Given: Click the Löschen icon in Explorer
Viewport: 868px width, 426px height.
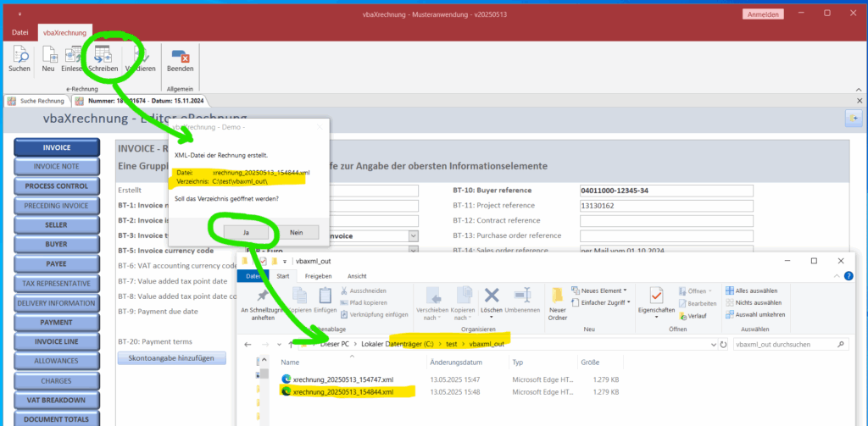Looking at the screenshot, I should (492, 302).
